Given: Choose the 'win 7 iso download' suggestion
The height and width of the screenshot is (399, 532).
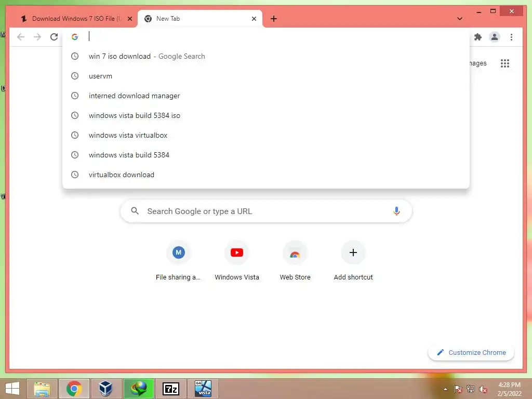Looking at the screenshot, I should [x=266, y=56].
